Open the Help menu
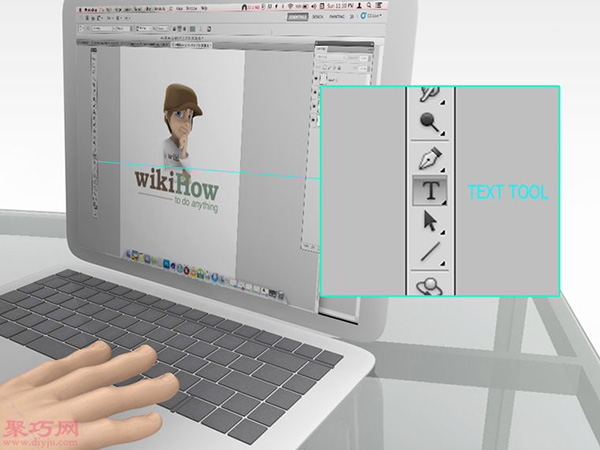The image size is (600, 450). (x=204, y=8)
